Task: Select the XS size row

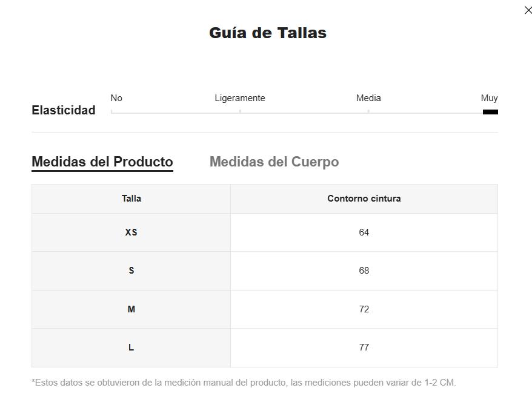Action: [x=265, y=232]
